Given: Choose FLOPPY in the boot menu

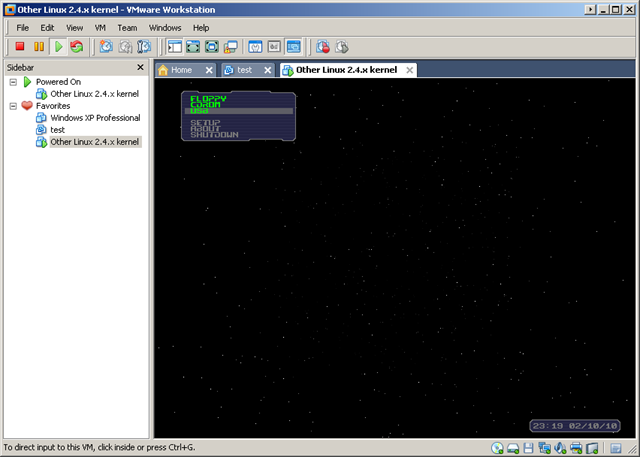Looking at the screenshot, I should [x=208, y=98].
